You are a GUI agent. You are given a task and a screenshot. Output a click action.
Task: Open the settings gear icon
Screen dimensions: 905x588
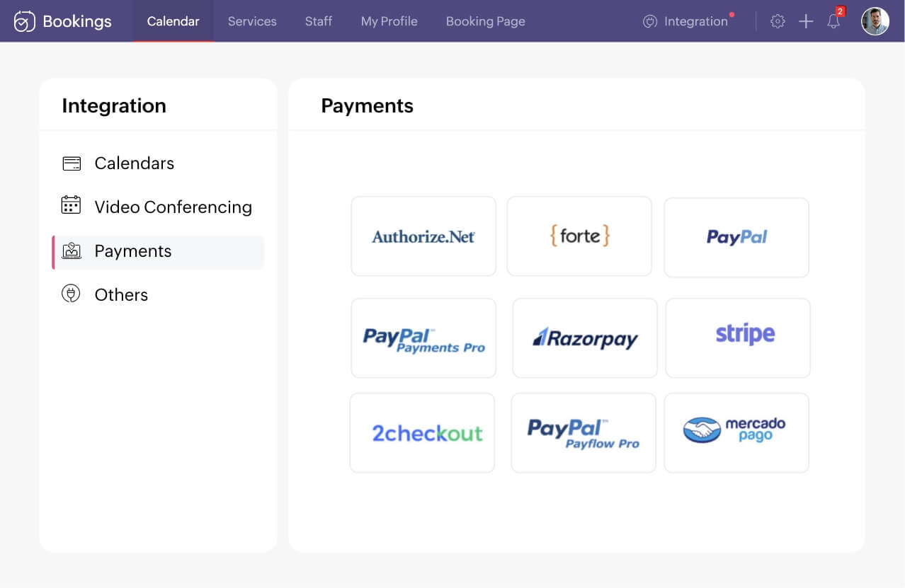pyautogui.click(x=778, y=21)
